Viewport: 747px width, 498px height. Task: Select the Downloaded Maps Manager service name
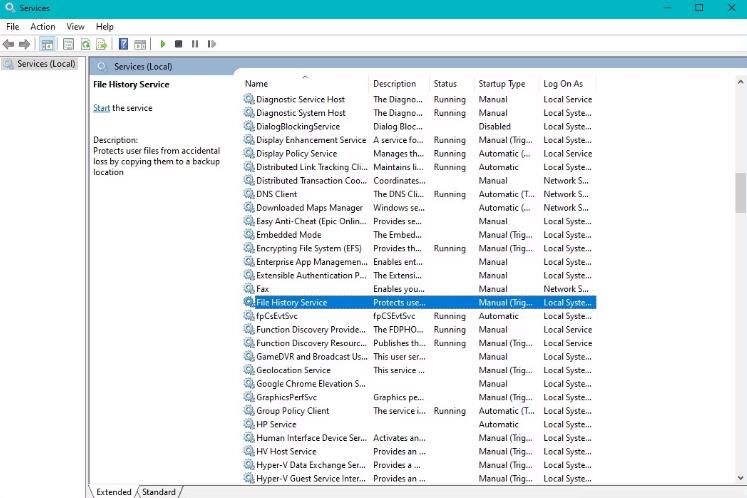coord(309,208)
